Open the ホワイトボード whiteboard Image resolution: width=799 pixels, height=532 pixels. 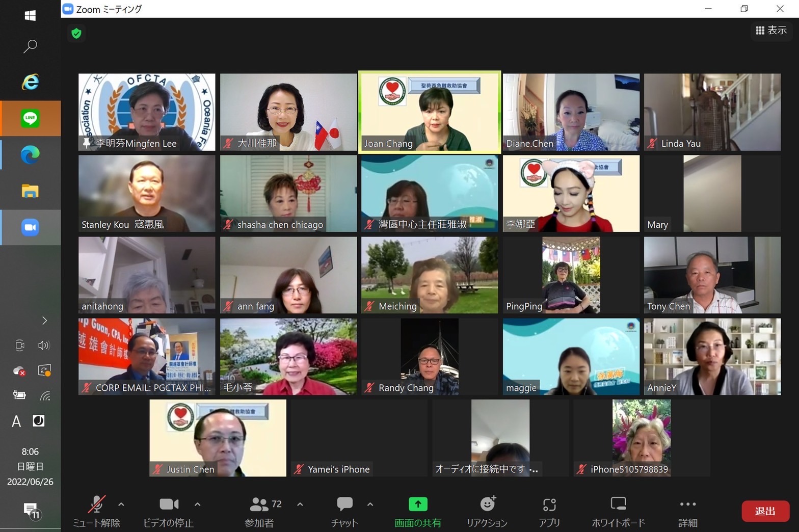618,511
